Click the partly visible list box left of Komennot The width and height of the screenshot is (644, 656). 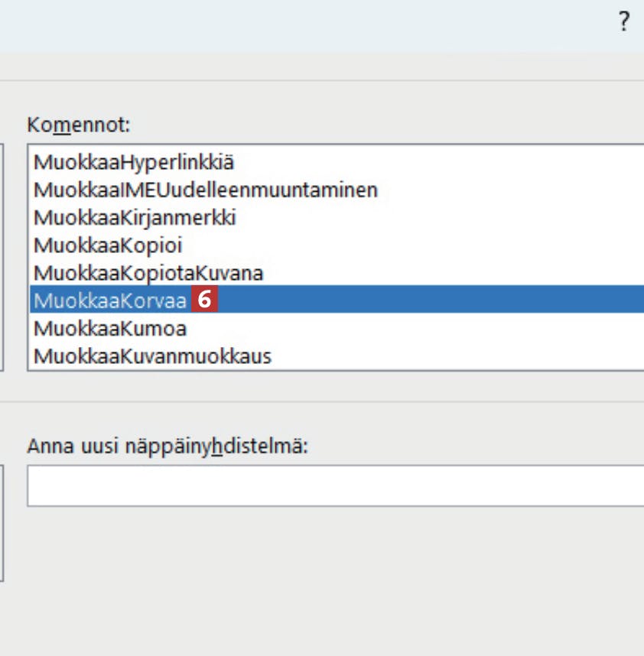(2, 252)
